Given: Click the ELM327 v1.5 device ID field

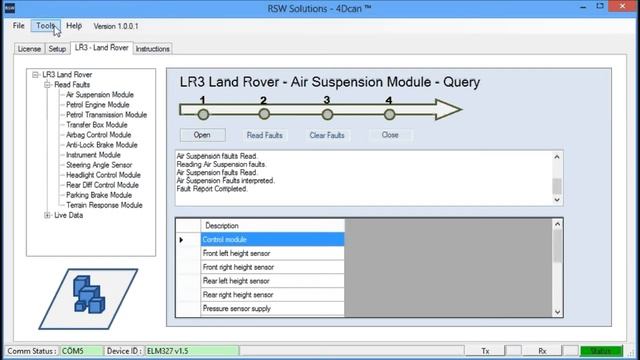Looking at the screenshot, I should [x=192, y=351].
